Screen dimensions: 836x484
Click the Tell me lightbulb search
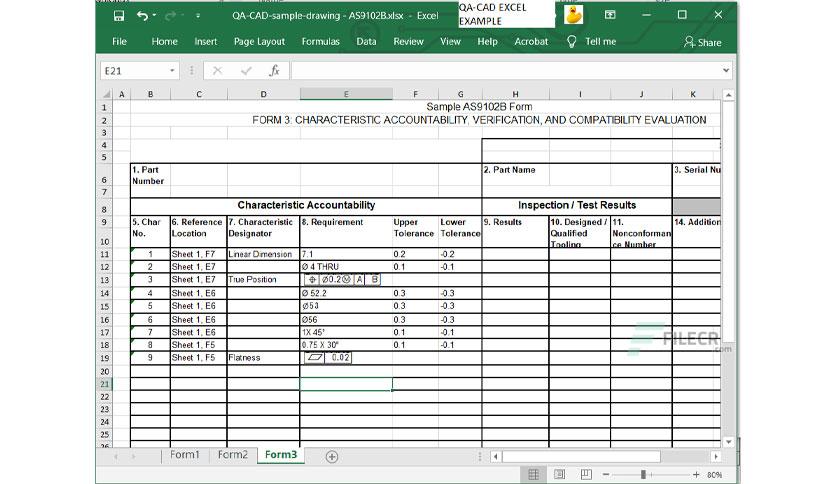[x=591, y=42]
